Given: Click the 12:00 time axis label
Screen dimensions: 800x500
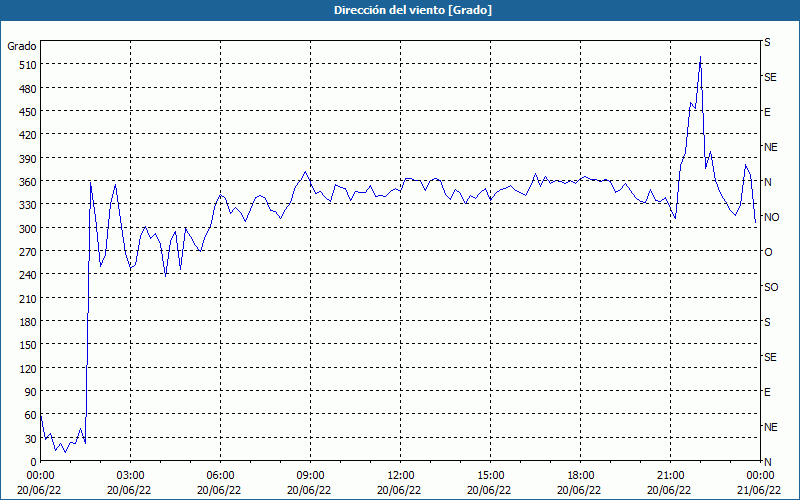Looking at the screenshot, I should (x=399, y=476).
